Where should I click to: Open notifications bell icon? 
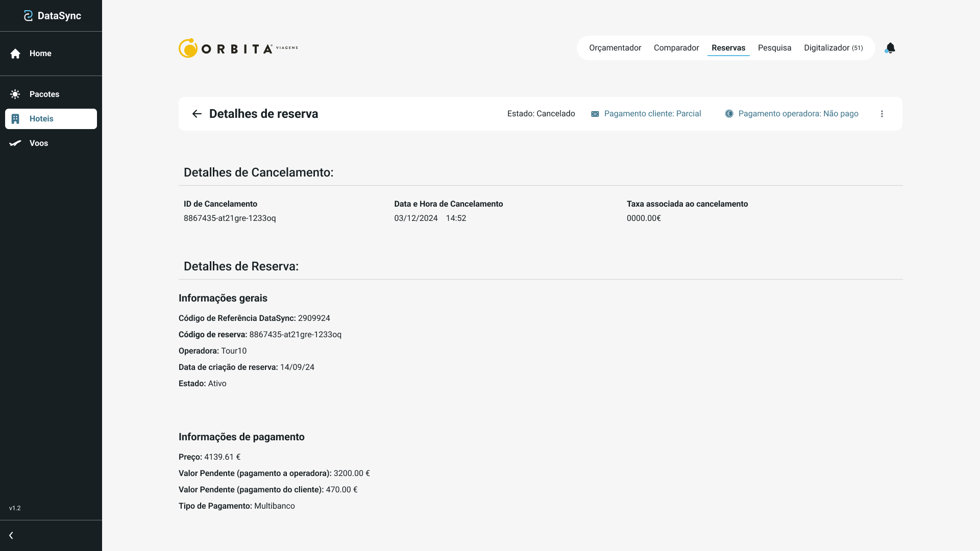tap(890, 48)
